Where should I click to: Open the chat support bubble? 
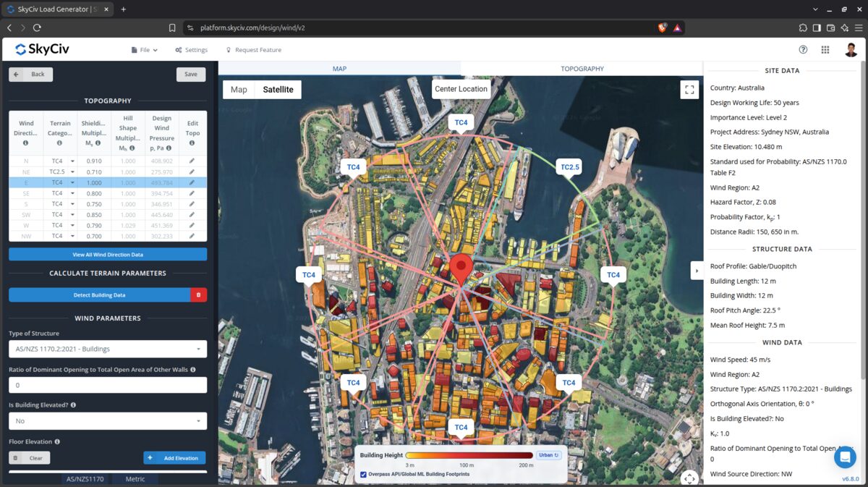click(845, 457)
